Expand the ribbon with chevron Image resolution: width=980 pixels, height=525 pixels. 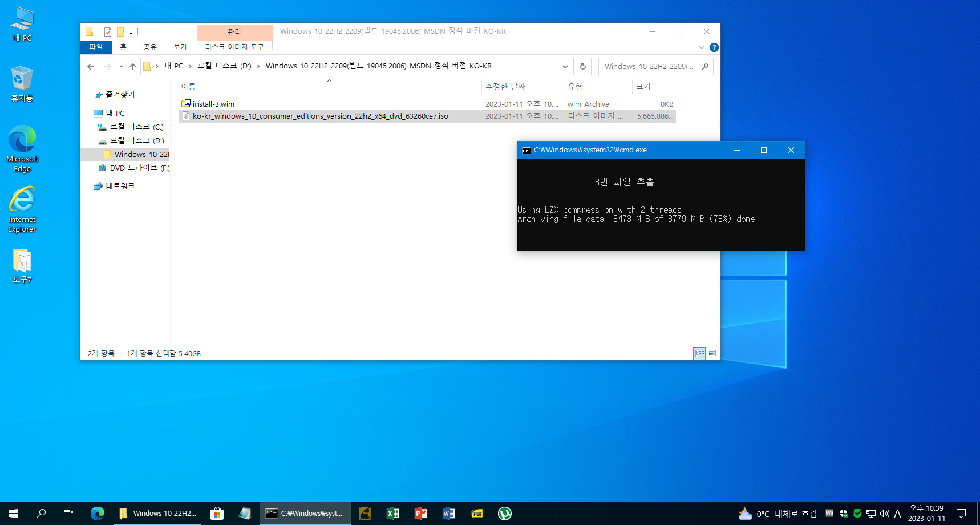coord(702,47)
